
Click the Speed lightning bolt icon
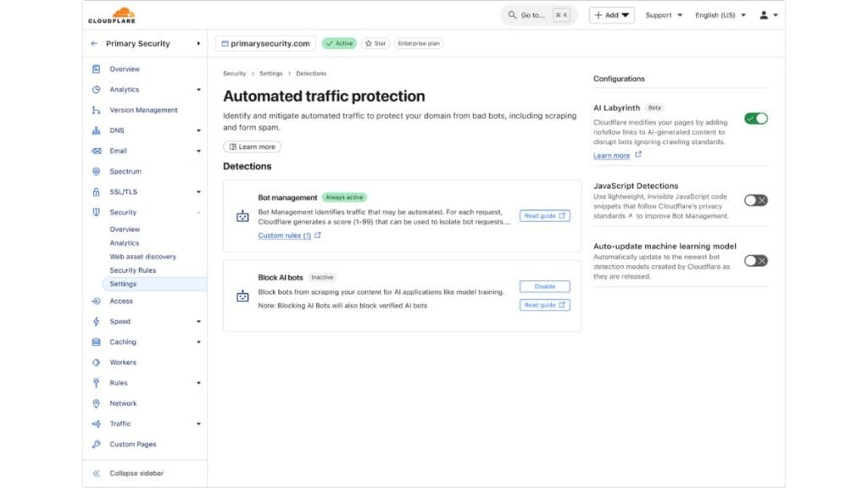coord(97,321)
